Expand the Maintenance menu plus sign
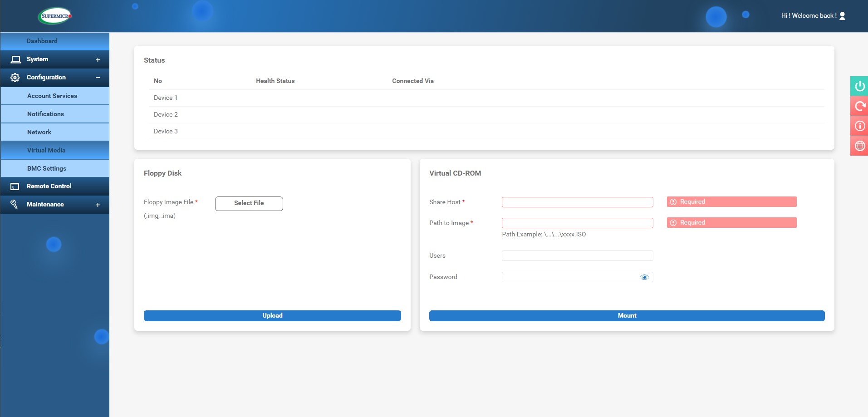This screenshot has height=417, width=868. click(x=98, y=205)
